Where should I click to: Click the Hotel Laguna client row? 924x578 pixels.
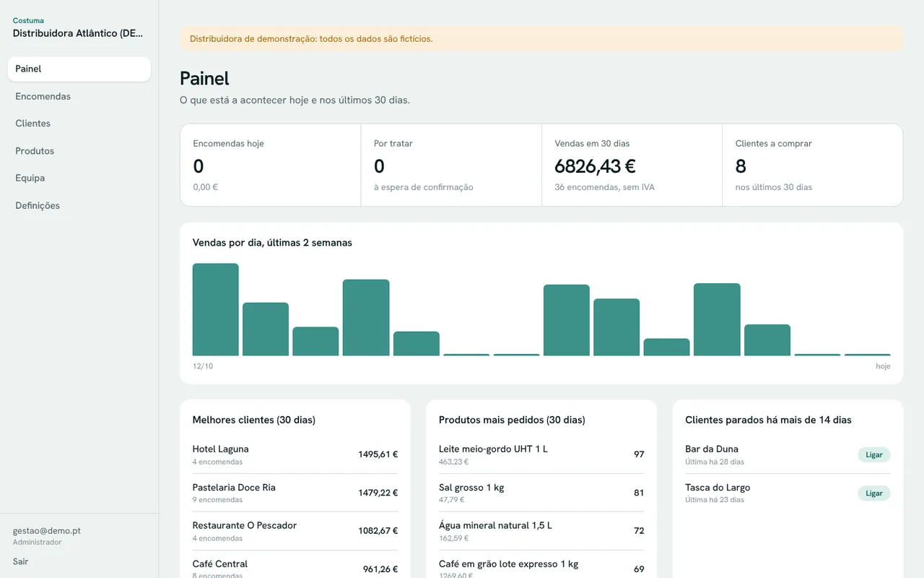click(x=295, y=454)
